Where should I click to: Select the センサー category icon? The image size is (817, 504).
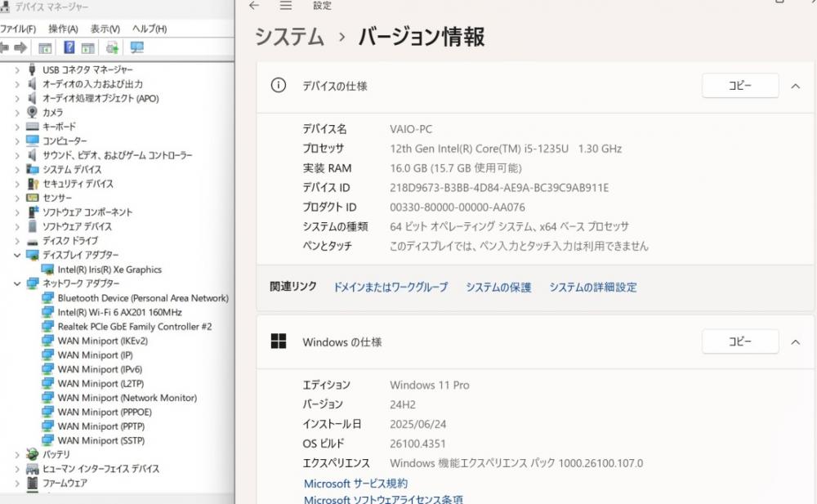click(33, 198)
